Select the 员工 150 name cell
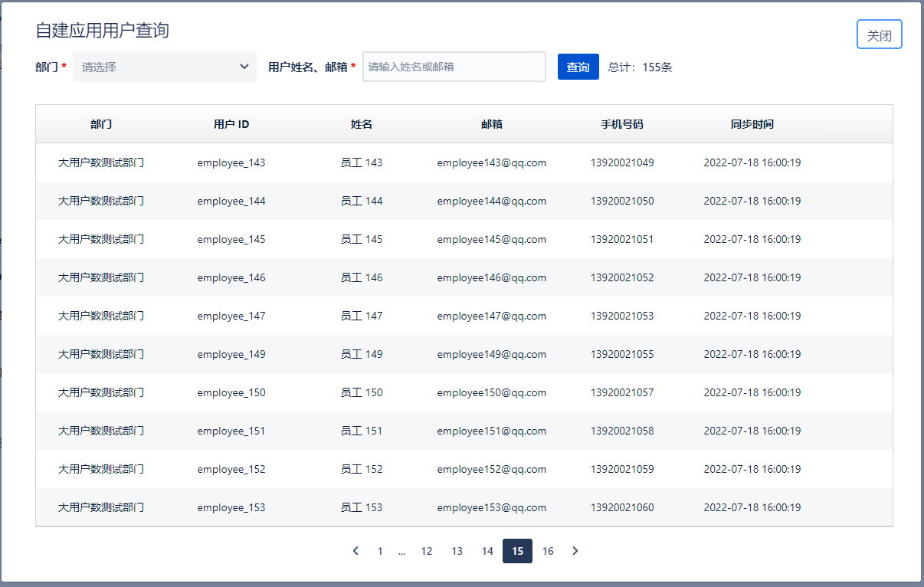Viewport: 924px width, 587px height. [362, 392]
